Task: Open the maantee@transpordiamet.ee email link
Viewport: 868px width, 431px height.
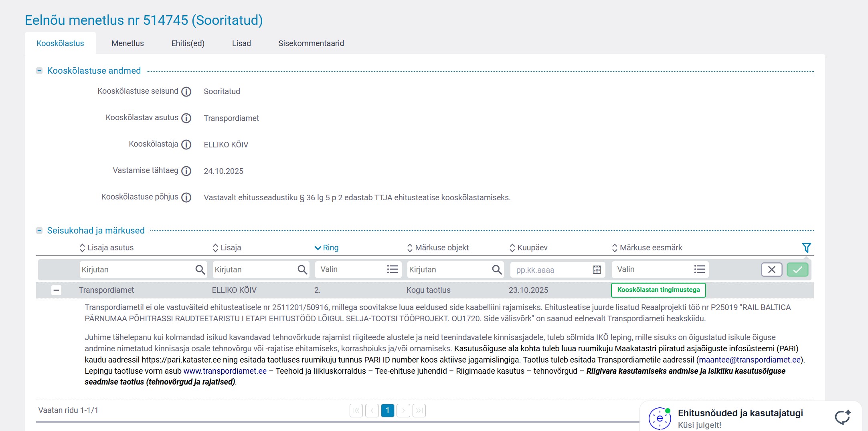Action: (x=749, y=360)
